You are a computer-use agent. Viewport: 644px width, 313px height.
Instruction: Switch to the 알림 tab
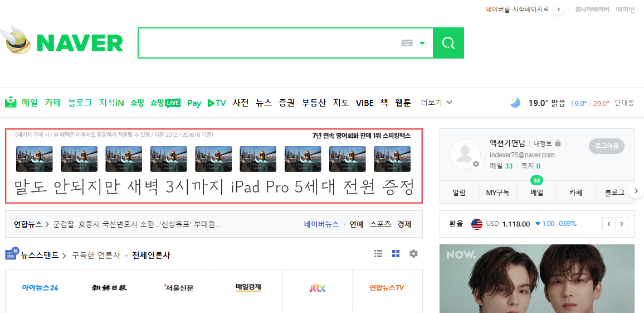pyautogui.click(x=459, y=192)
